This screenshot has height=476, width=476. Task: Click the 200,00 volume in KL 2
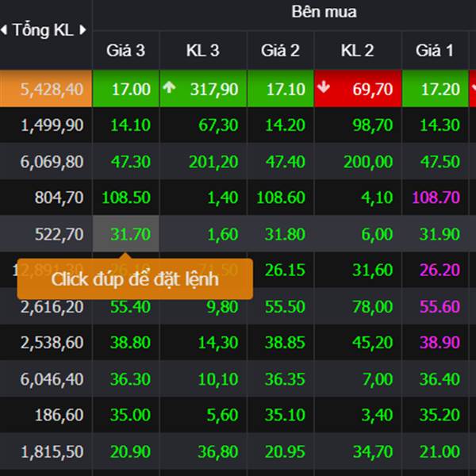pyautogui.click(x=367, y=162)
